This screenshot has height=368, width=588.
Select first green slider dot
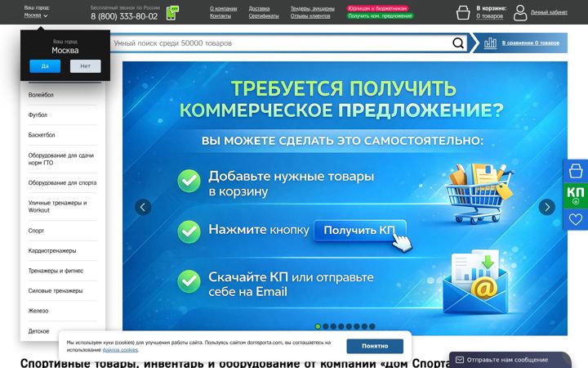(318, 326)
